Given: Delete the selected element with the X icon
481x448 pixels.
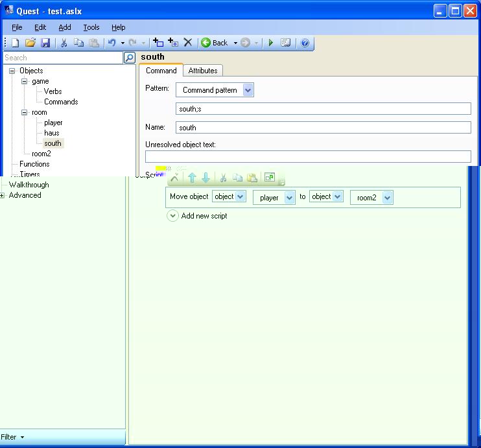Looking at the screenshot, I should click(x=188, y=43).
